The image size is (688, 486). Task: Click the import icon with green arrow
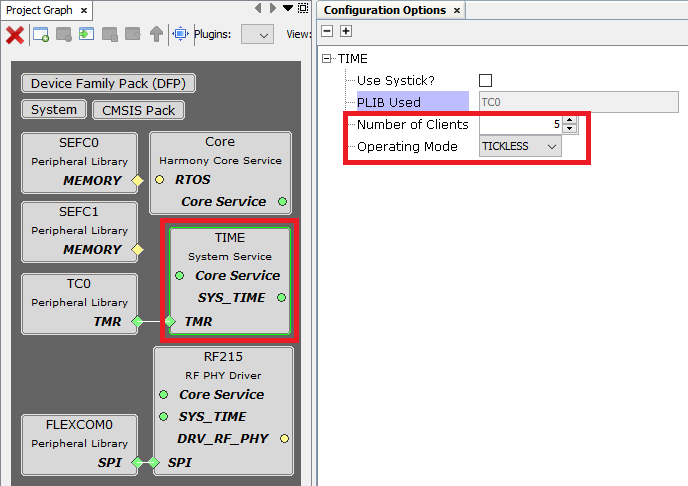point(86,34)
